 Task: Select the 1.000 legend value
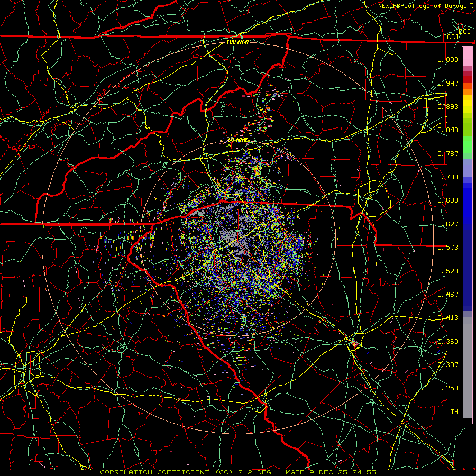click(x=448, y=59)
